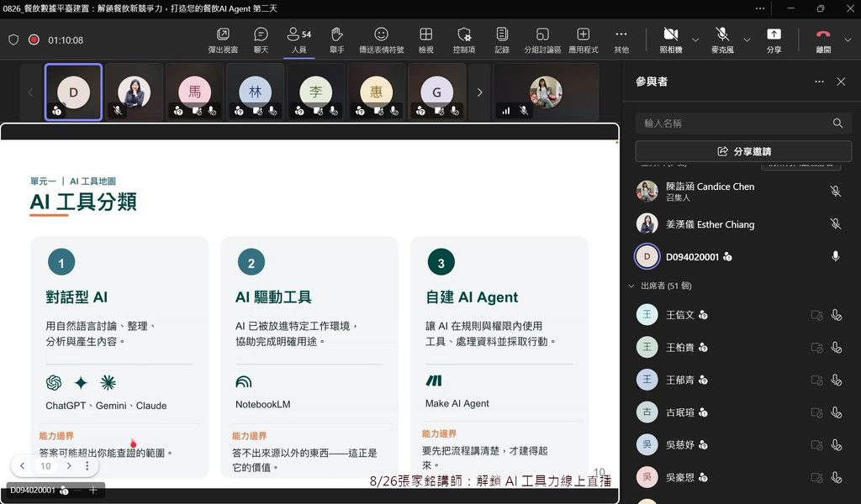861x504 pixels.
Task: Raise hand with the 舉手 icon
Action: tap(336, 40)
